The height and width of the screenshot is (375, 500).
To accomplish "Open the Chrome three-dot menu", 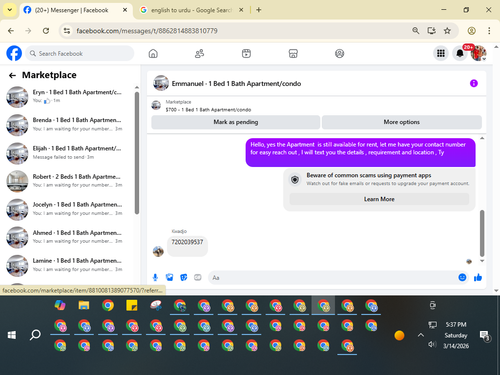I will (x=489, y=31).
